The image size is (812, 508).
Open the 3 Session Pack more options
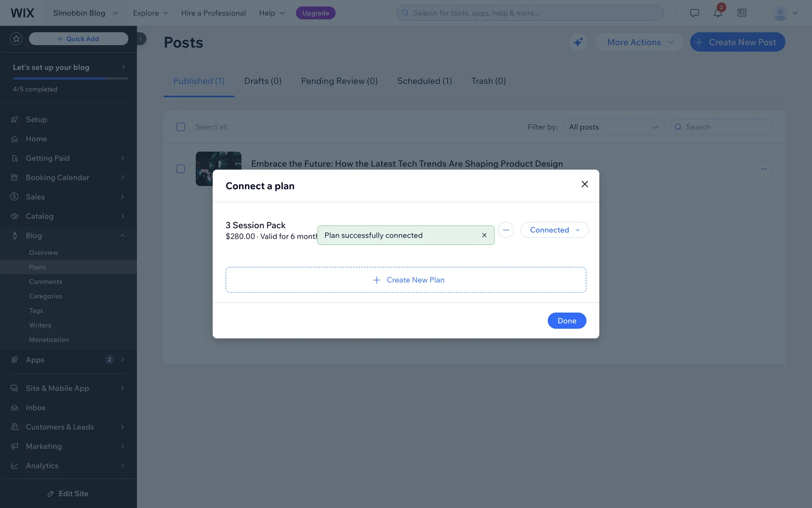[x=506, y=230]
